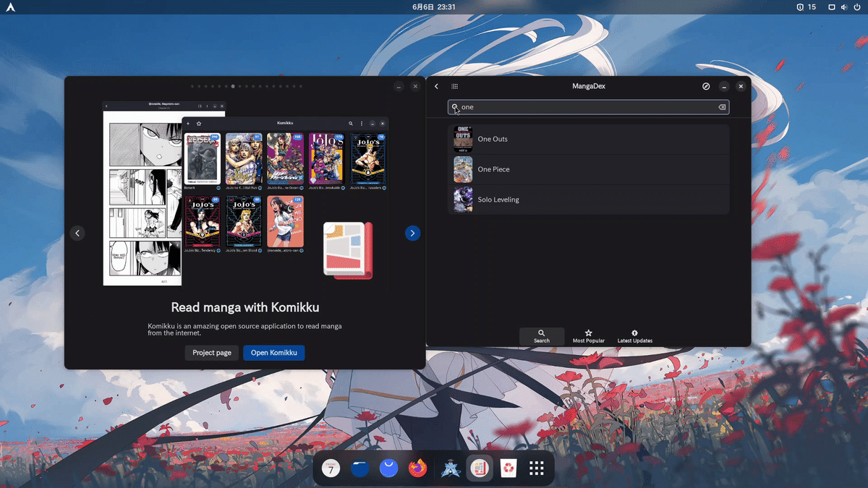Open the volume speaker icon in top bar

(844, 7)
